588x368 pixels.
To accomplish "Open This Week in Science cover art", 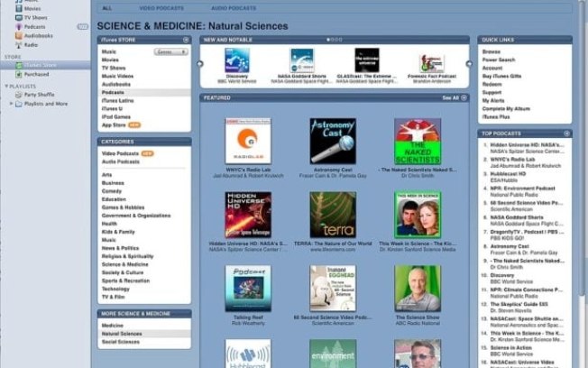I will (418, 215).
